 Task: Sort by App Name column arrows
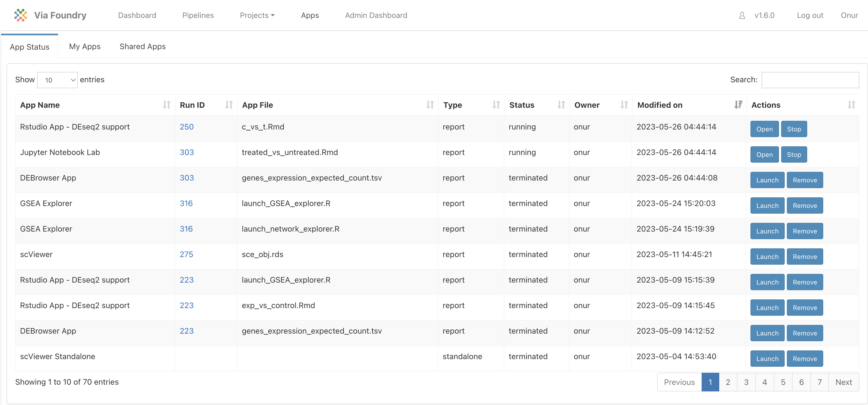click(x=166, y=105)
